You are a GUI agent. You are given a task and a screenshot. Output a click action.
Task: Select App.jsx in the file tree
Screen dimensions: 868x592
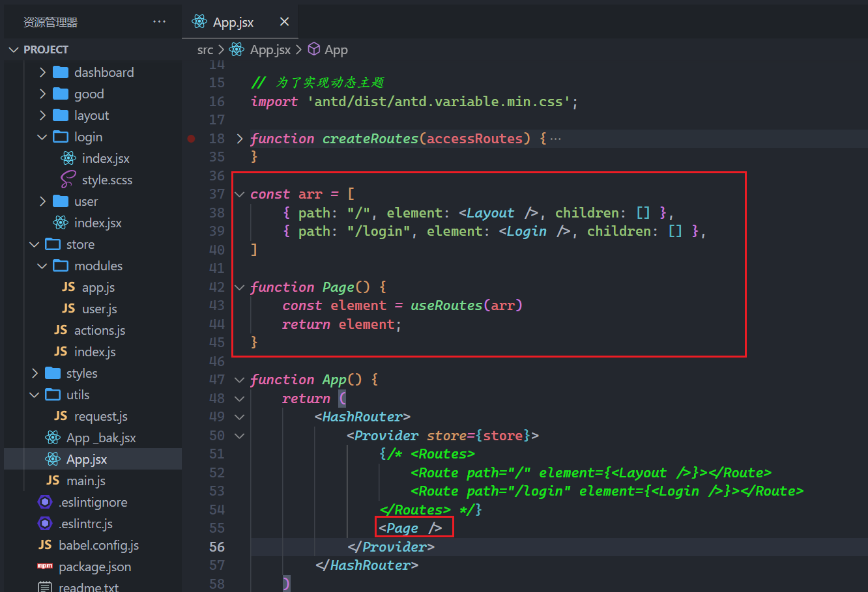click(x=93, y=459)
